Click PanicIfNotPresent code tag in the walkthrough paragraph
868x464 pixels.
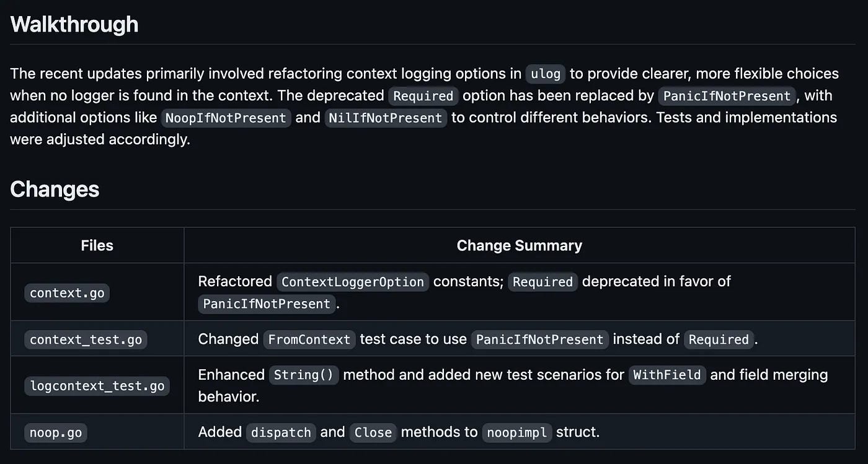727,96
